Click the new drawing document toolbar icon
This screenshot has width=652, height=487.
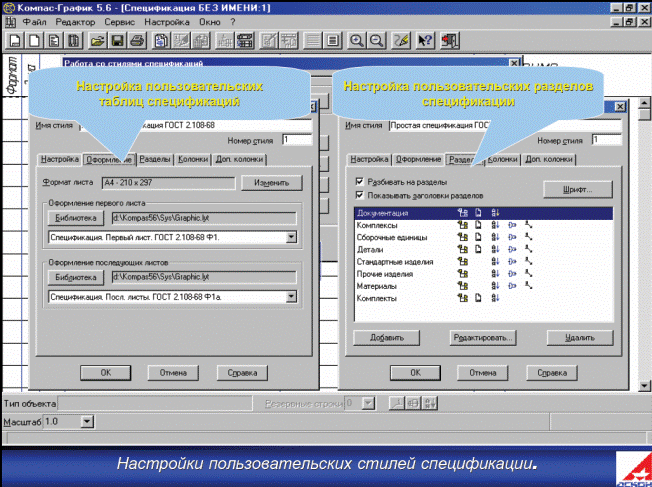coord(15,41)
